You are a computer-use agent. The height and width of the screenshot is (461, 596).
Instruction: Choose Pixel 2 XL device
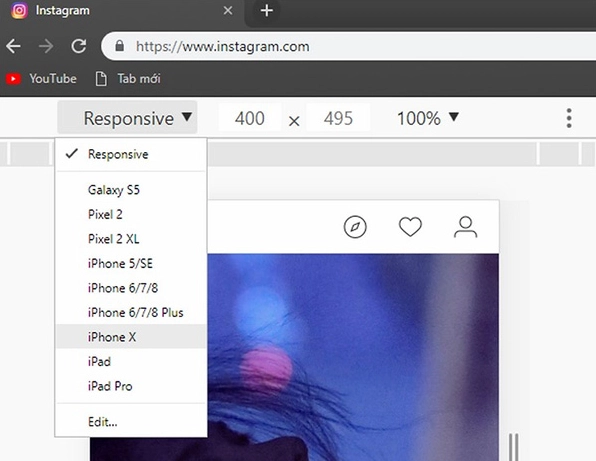[131, 239]
